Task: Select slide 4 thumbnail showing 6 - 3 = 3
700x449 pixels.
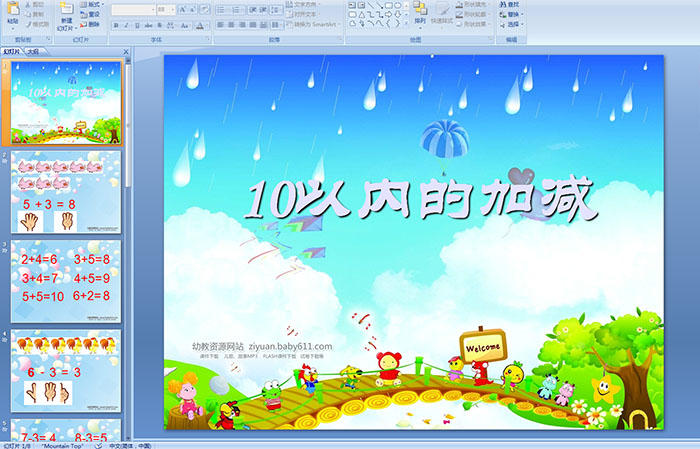Action: 66,371
